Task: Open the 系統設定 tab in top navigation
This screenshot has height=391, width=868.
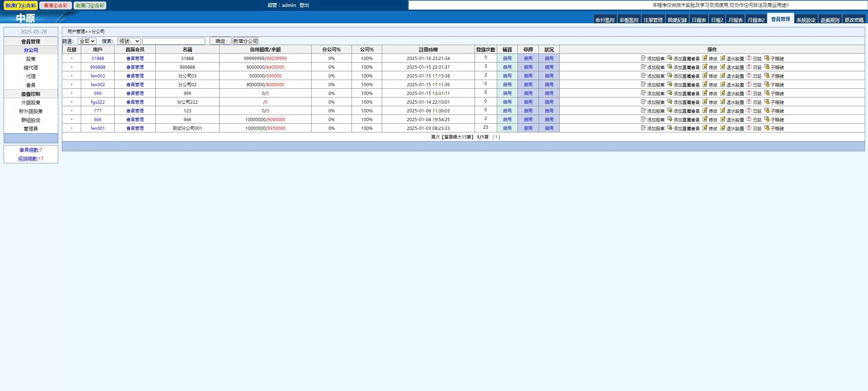Action: point(806,20)
